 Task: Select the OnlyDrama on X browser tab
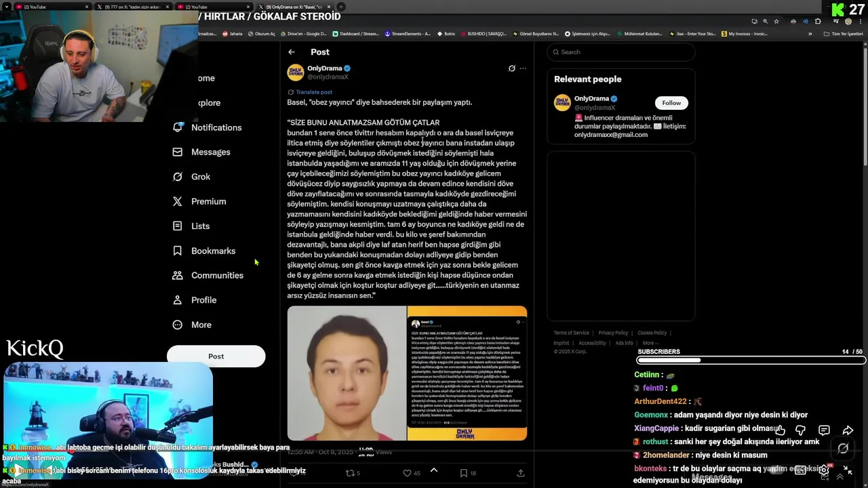(x=294, y=7)
